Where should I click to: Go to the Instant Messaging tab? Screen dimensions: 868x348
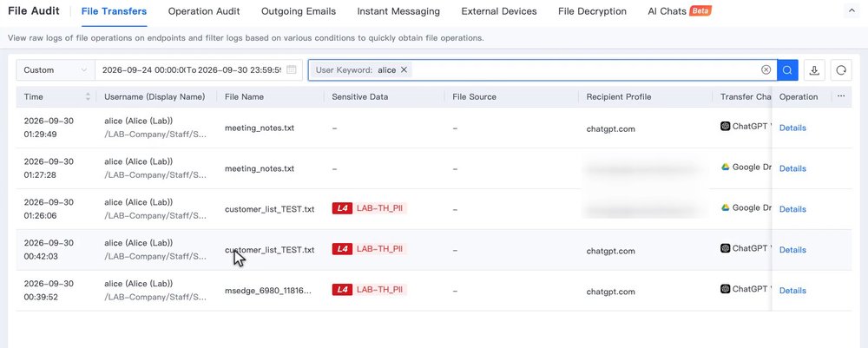pos(398,11)
